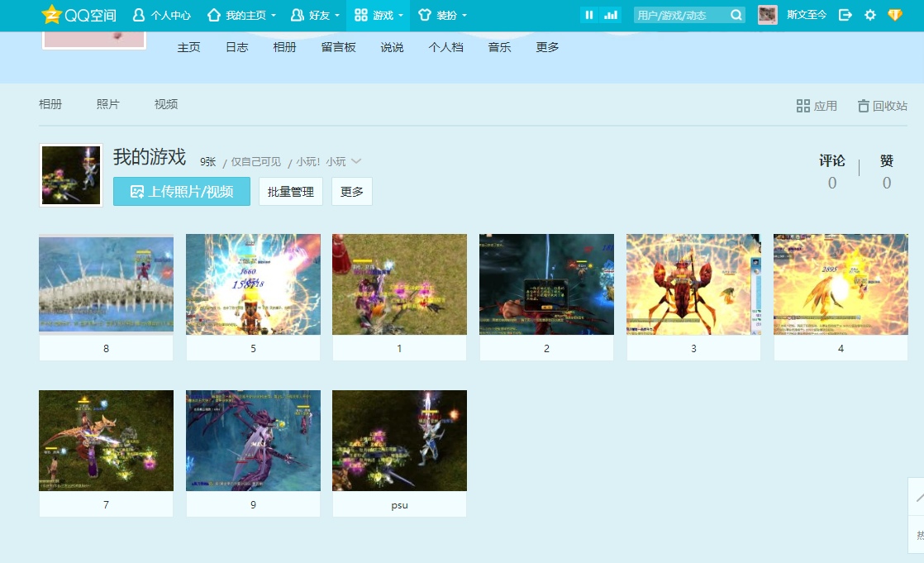924x563 pixels.
Task: Click the 批量管理 button
Action: 291,192
